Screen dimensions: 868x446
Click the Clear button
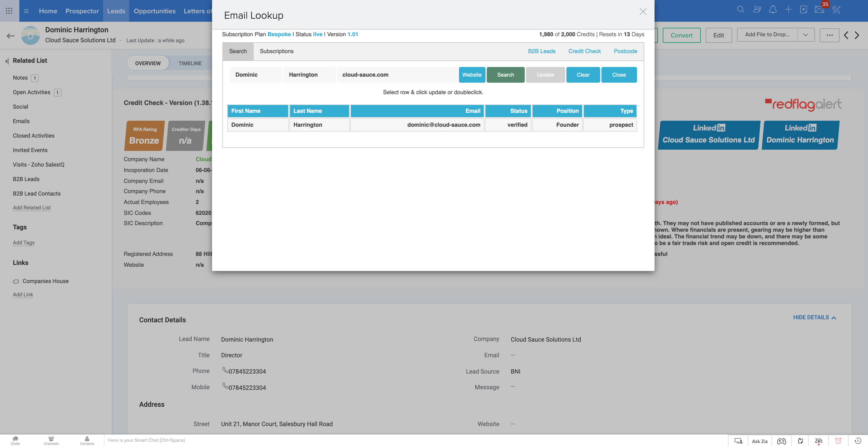[x=583, y=75]
